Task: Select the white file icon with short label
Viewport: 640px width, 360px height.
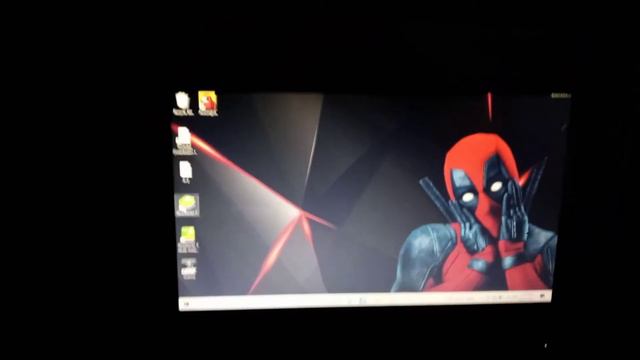Action: (186, 171)
